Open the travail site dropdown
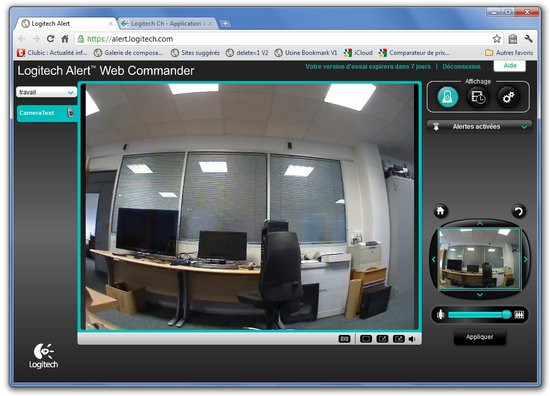The height and width of the screenshot is (396, 550). 46,92
